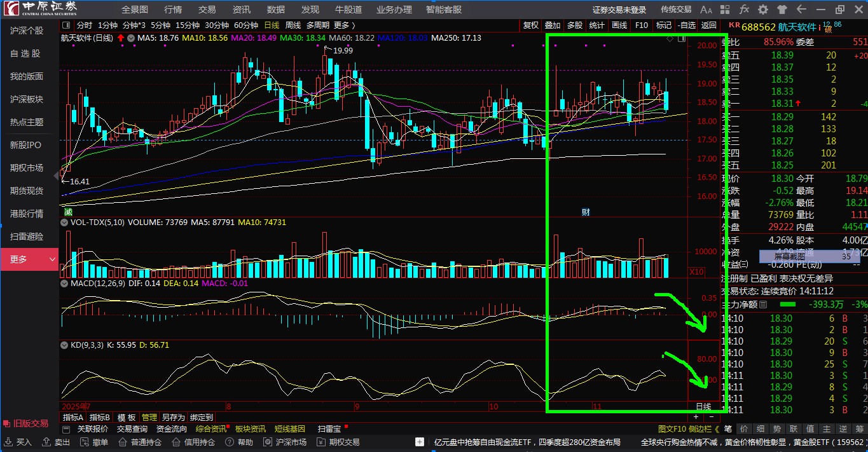Open the 更多 〉 period dropdown

pos(344,25)
